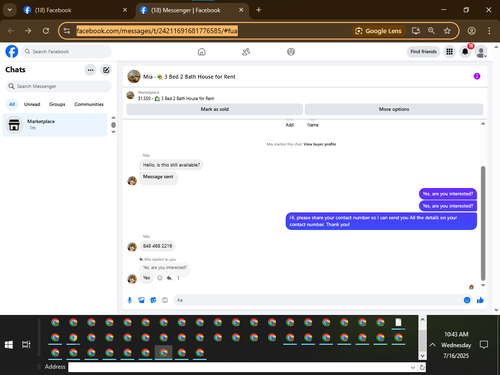Open the emoji picker in message box
The image size is (500, 375).
pos(467,300)
